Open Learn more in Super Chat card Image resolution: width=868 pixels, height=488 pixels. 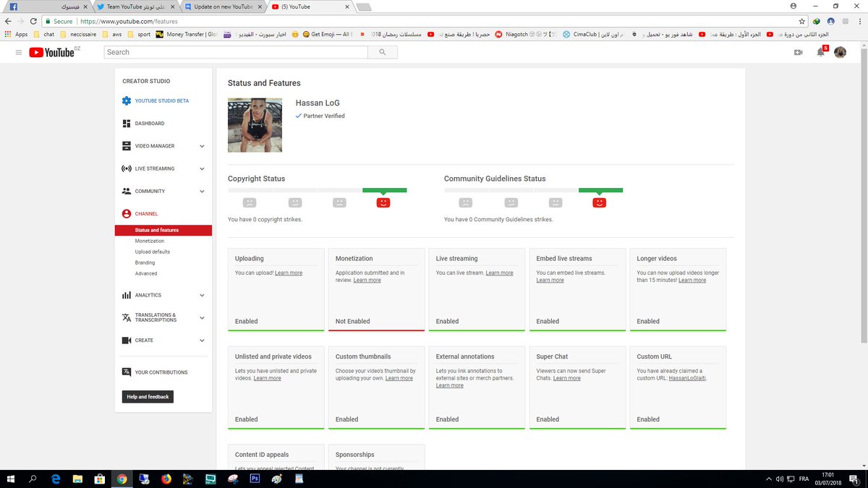point(567,378)
